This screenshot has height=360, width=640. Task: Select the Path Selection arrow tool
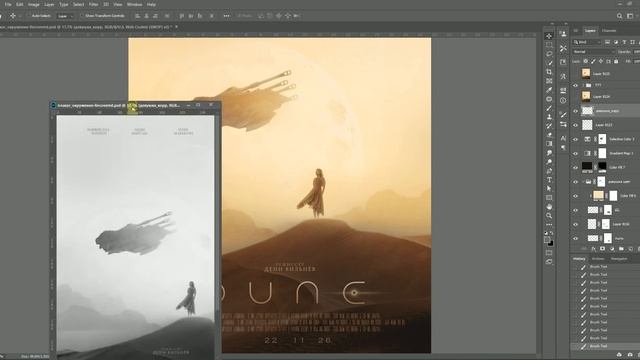click(549, 189)
